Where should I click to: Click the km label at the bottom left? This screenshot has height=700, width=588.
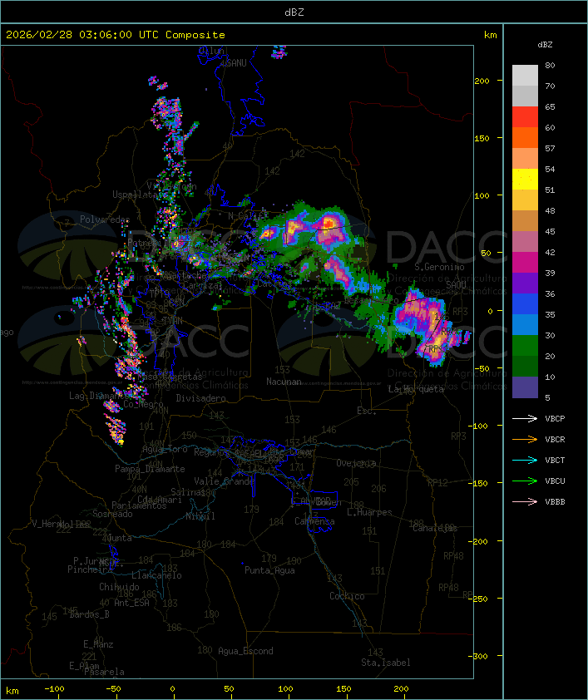[x=12, y=691]
